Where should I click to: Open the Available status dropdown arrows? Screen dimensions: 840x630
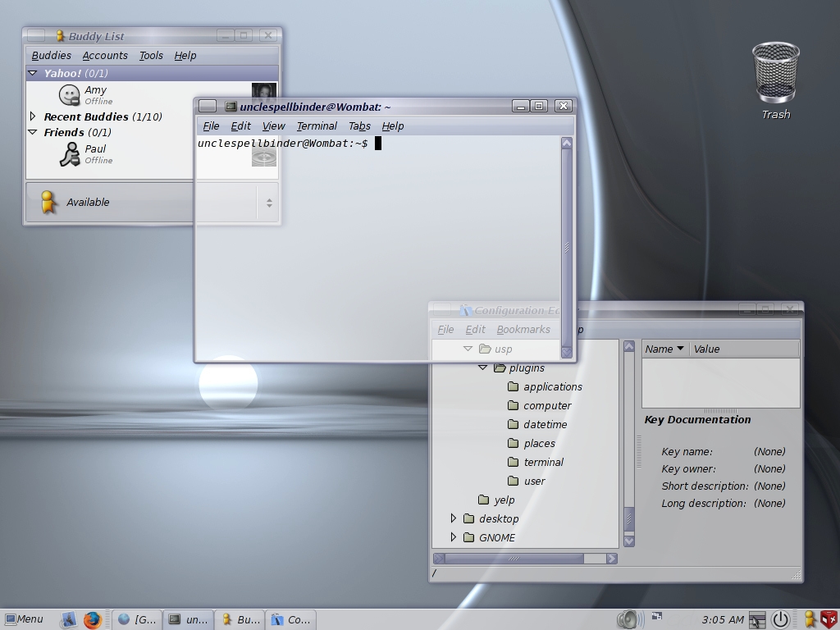point(269,203)
